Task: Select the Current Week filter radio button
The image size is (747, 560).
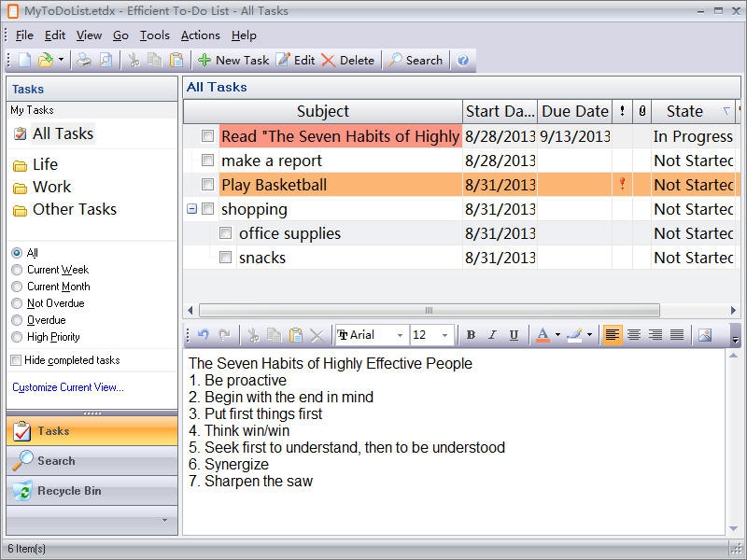Action: (17, 270)
